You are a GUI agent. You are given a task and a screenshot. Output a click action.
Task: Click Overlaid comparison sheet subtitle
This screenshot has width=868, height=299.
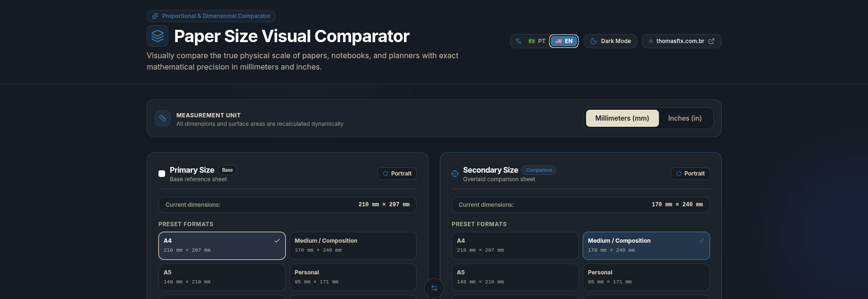click(499, 179)
